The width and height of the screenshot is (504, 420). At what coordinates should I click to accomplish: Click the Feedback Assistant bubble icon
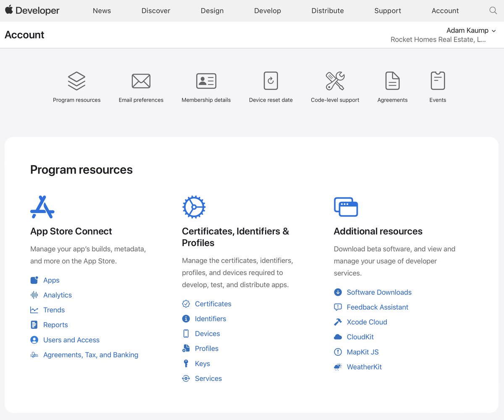tap(338, 307)
